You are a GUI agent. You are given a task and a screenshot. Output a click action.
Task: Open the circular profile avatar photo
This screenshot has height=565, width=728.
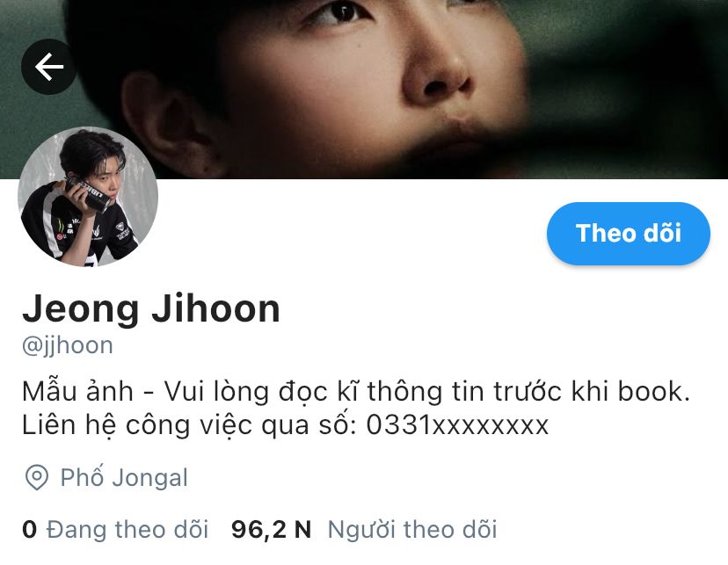pyautogui.click(x=88, y=197)
